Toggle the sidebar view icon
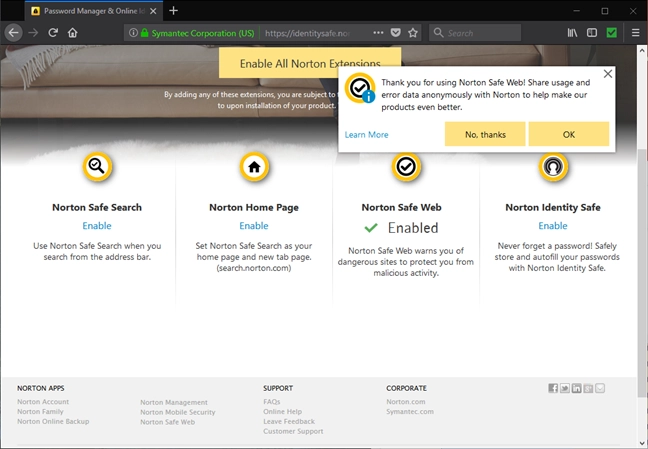Image resolution: width=648 pixels, height=449 pixels. tap(592, 33)
